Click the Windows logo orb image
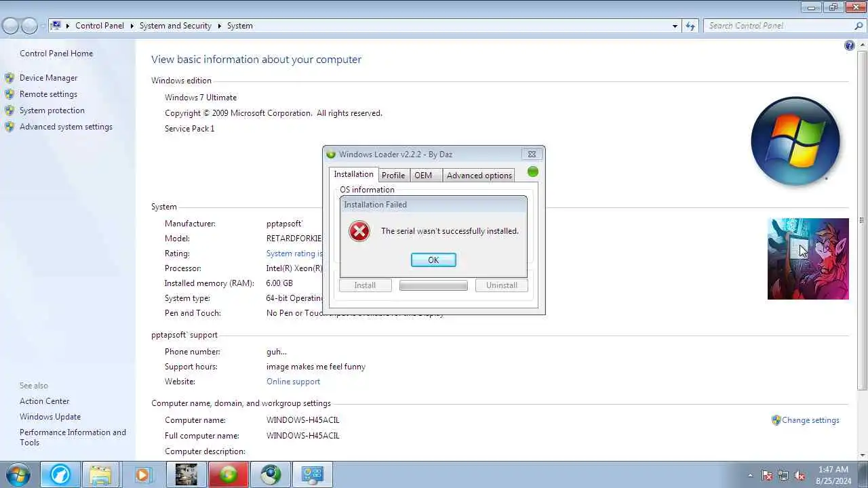The height and width of the screenshot is (488, 868). click(795, 142)
